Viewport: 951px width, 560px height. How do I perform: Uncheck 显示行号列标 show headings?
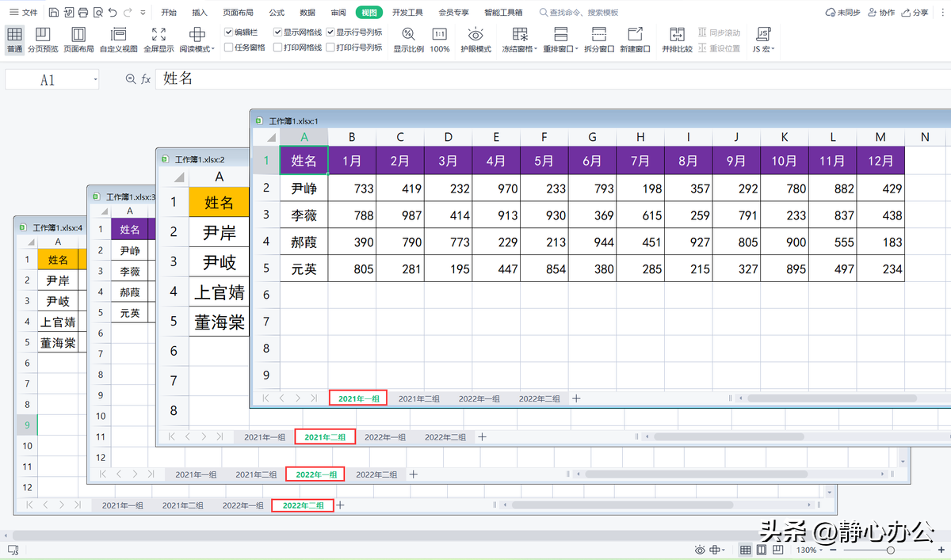330,32
